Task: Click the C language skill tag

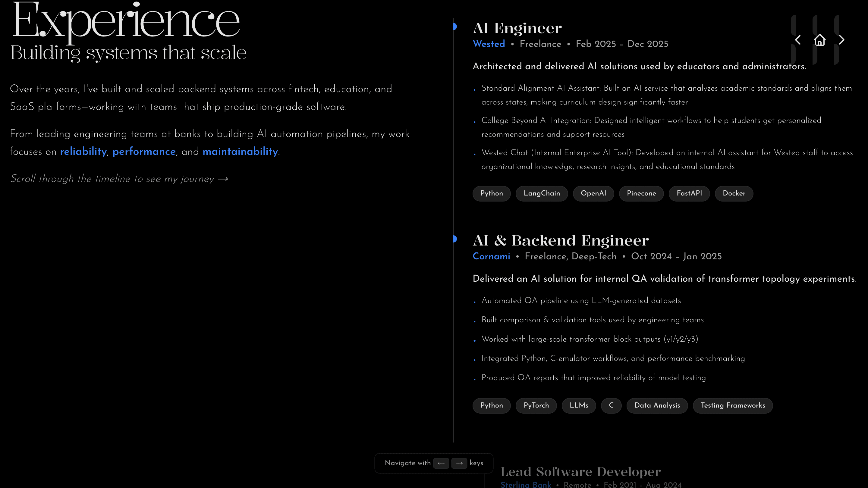Action: pos(611,405)
